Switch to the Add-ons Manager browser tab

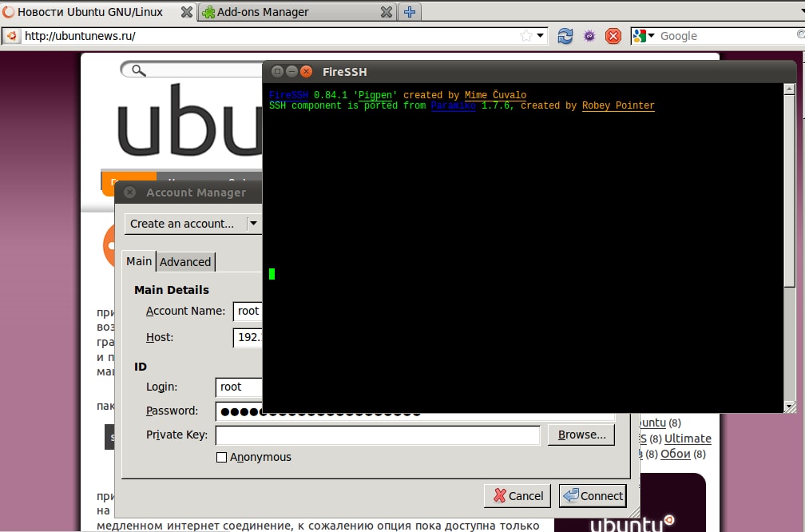(298, 12)
